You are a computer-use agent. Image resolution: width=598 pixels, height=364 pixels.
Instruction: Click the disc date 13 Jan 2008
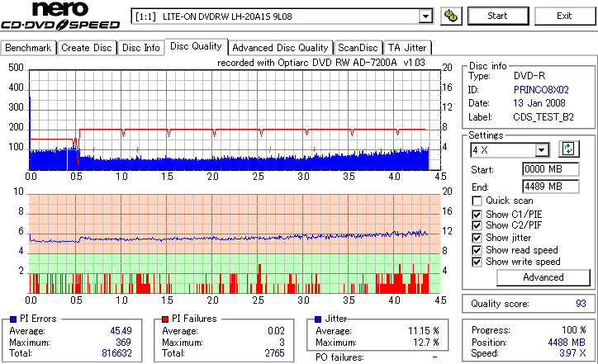[539, 103]
